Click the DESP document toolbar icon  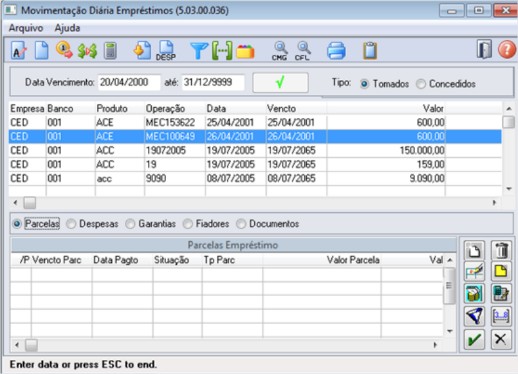pos(166,51)
